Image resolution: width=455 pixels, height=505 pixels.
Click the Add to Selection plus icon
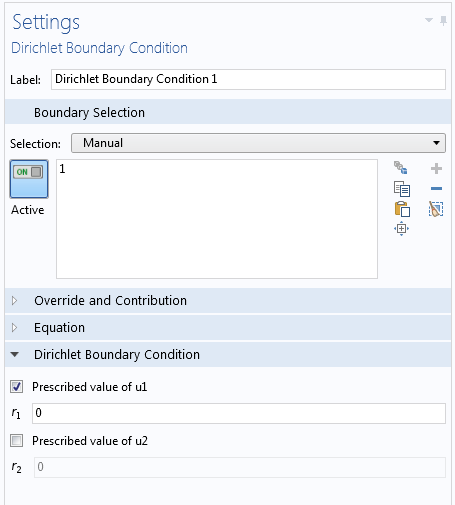(436, 169)
